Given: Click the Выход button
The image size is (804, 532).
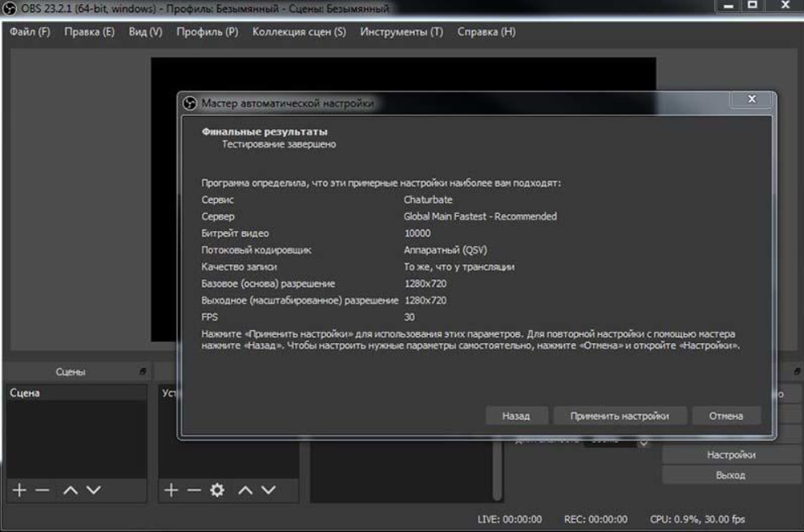Looking at the screenshot, I should (x=731, y=475).
